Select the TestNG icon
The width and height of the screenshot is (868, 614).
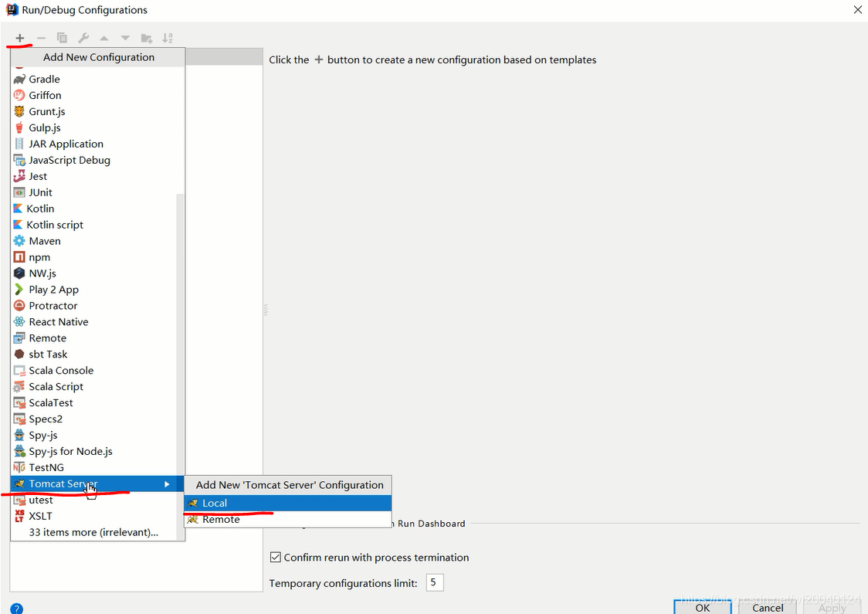(x=19, y=467)
